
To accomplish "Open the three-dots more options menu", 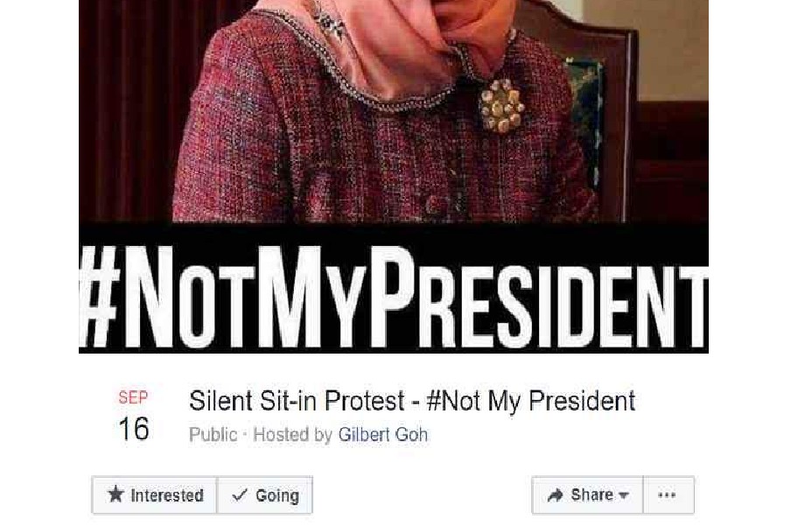I will click(667, 495).
